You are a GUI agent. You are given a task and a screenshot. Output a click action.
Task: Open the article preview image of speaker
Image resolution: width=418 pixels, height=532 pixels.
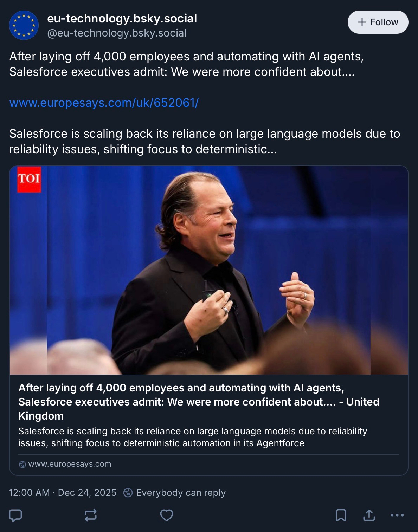point(209,270)
